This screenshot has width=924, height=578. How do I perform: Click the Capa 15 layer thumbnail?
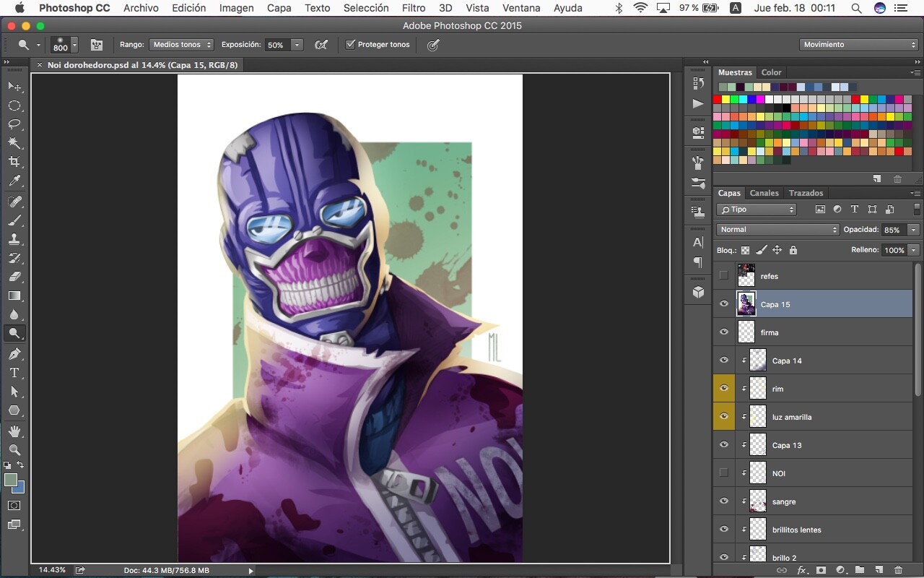coord(746,304)
